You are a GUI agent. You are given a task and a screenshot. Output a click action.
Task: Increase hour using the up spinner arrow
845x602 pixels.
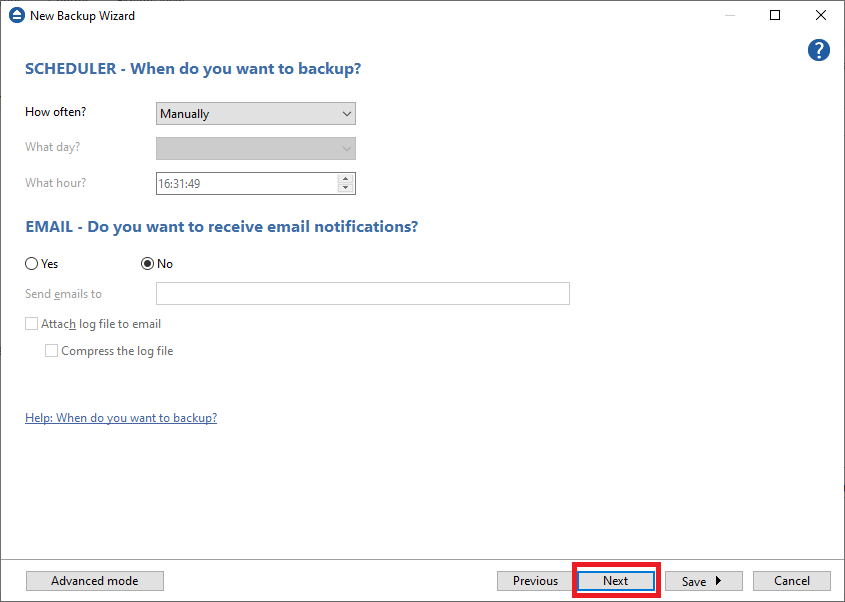click(345, 179)
